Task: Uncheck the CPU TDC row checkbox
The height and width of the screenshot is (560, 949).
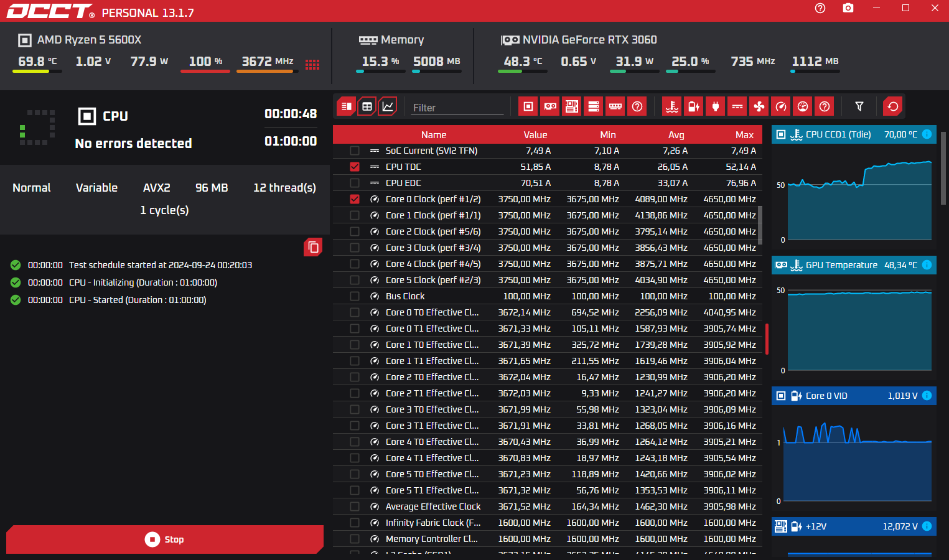Action: (355, 167)
